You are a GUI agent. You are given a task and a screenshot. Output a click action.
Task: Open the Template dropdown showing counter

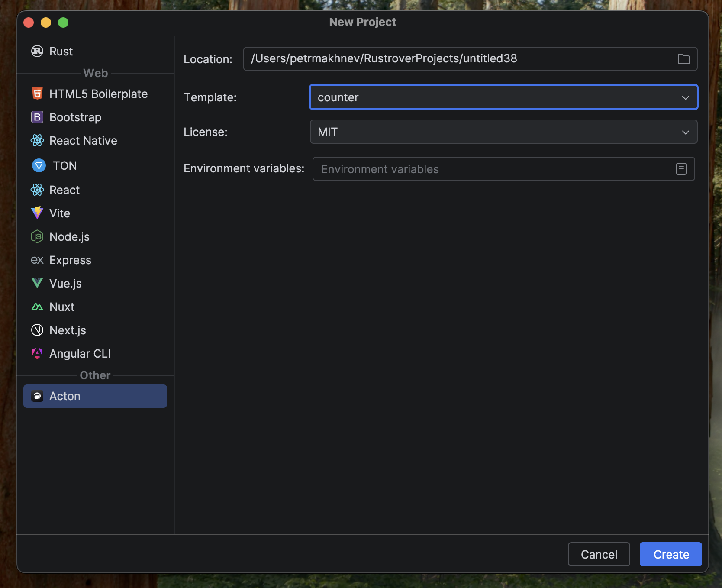point(503,97)
